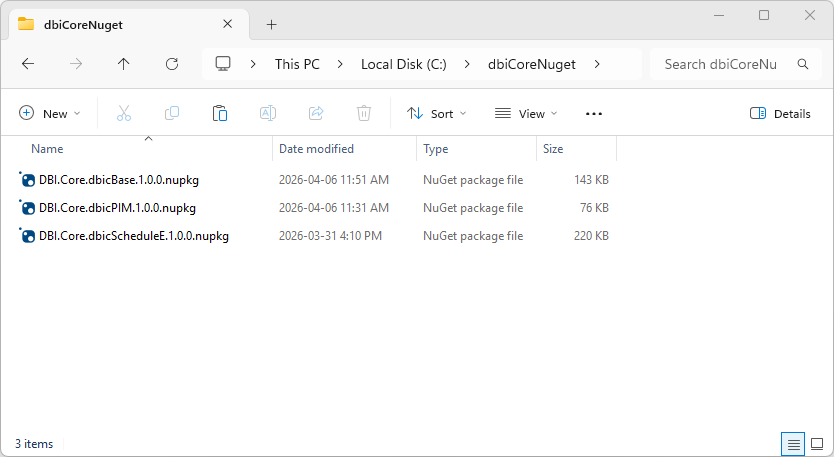
Task: Click the 76 KB size value
Action: click(x=594, y=208)
